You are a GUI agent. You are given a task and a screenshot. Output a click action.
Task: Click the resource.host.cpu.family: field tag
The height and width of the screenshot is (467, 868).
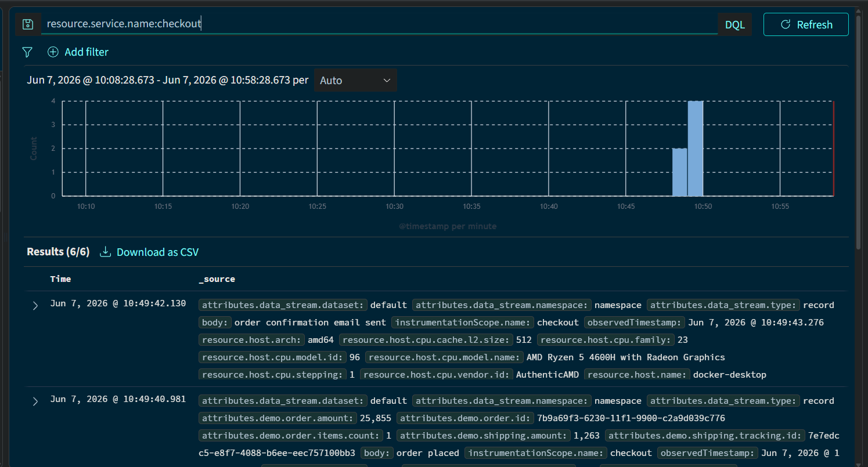[606, 339]
